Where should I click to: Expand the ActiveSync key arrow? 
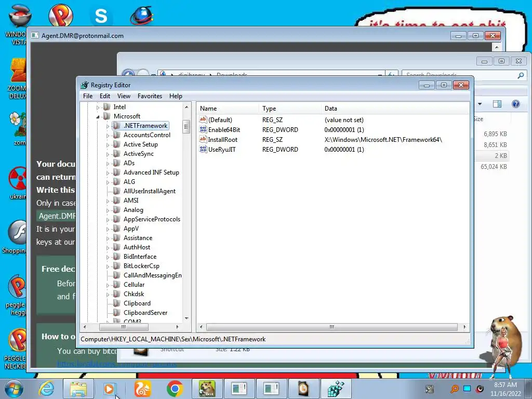pyautogui.click(x=108, y=154)
